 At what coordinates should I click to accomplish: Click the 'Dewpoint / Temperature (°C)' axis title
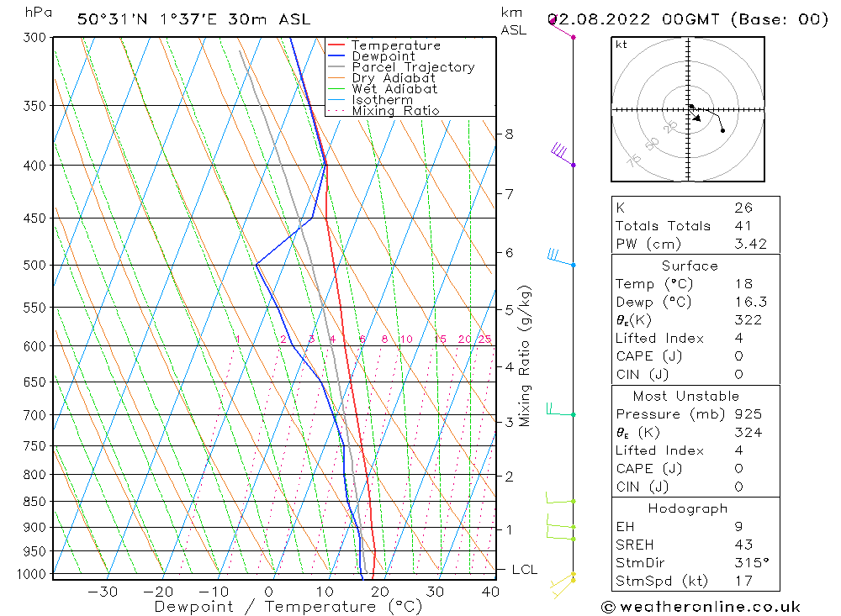click(x=288, y=607)
